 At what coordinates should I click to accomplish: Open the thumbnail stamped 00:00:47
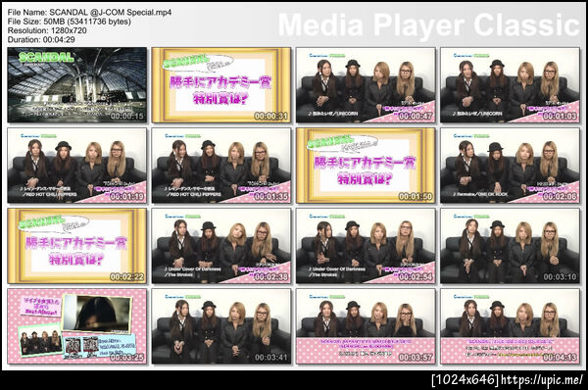366,85
